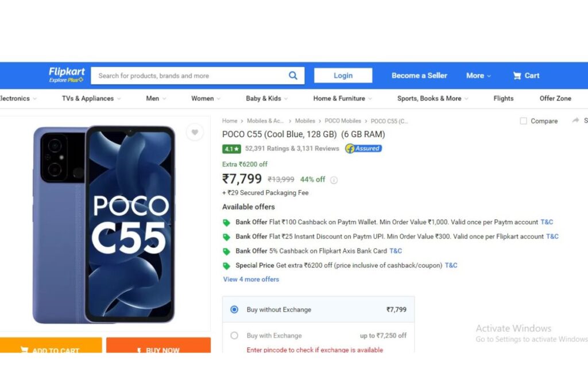This screenshot has width=588, height=392.
Task: Select Buy with Exchange radio button
Action: (234, 335)
